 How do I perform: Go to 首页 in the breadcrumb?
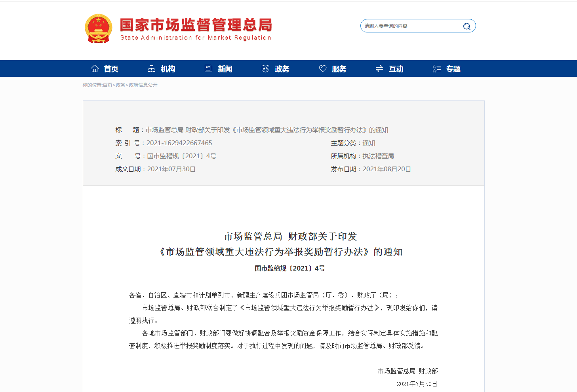(107, 85)
